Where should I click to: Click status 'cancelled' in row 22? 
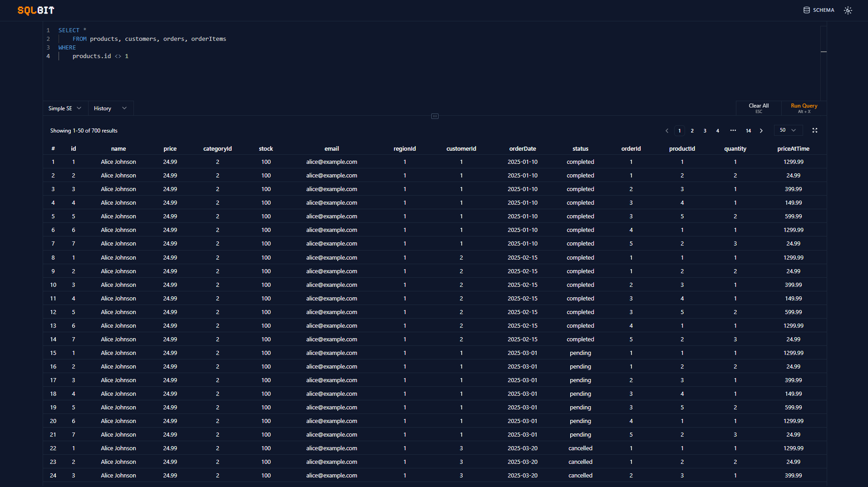point(581,448)
